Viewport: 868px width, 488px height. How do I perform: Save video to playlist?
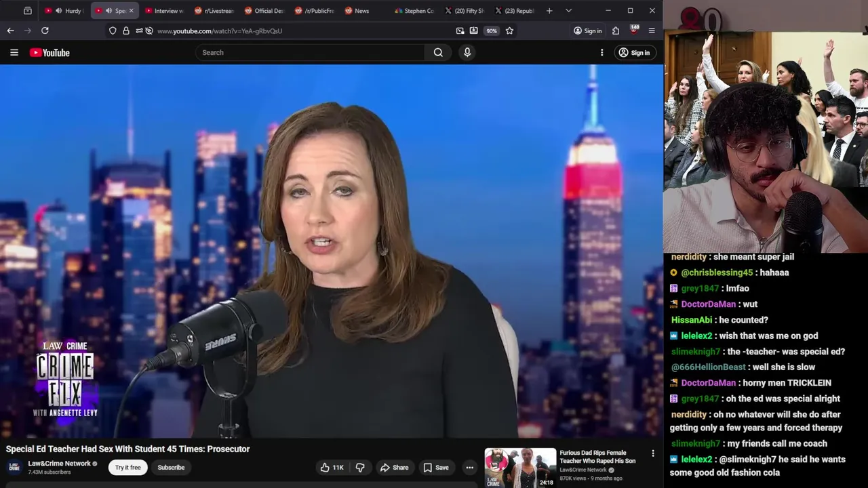pyautogui.click(x=436, y=467)
